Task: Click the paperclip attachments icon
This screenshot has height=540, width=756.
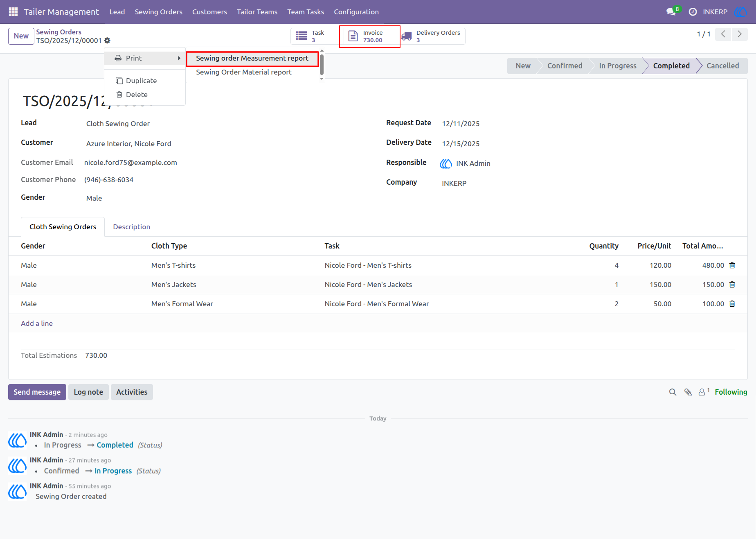Action: pyautogui.click(x=688, y=392)
